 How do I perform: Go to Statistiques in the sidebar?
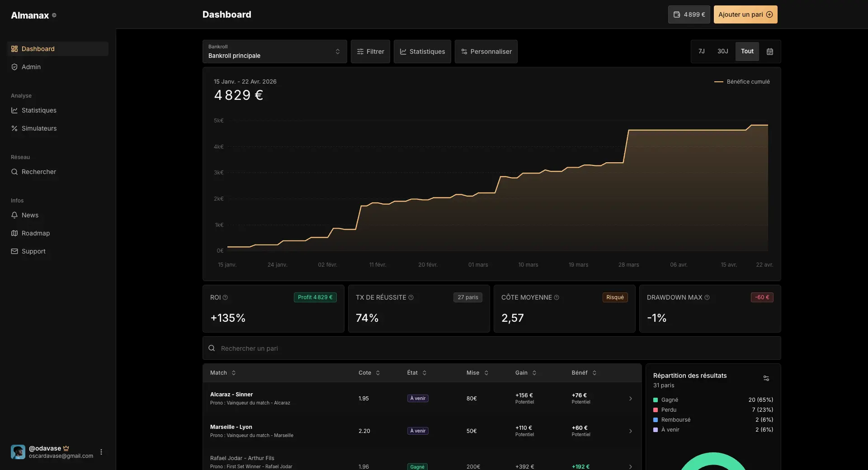pyautogui.click(x=57, y=110)
